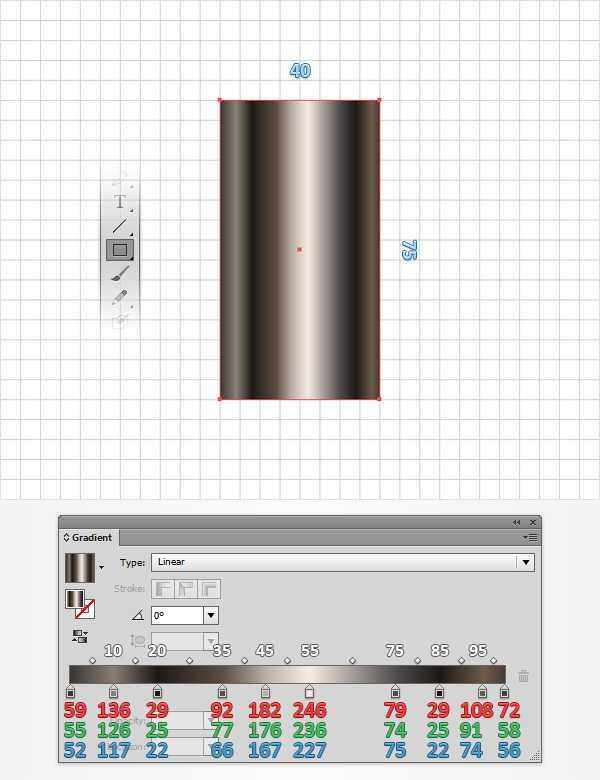Select the Rectangle tool
600x780 pixels.
point(120,250)
